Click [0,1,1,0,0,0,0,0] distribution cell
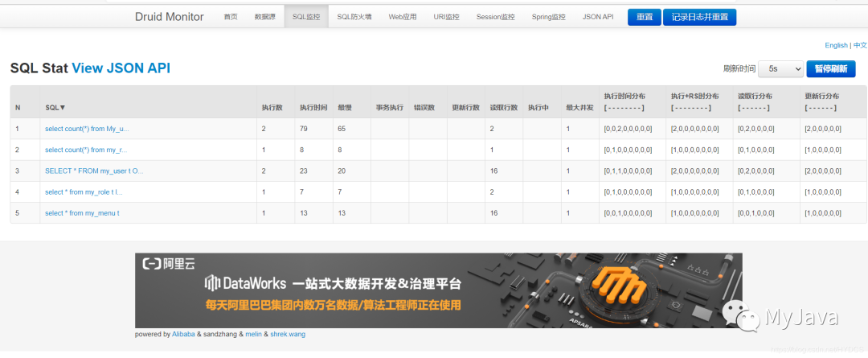This screenshot has height=358, width=868. point(628,171)
